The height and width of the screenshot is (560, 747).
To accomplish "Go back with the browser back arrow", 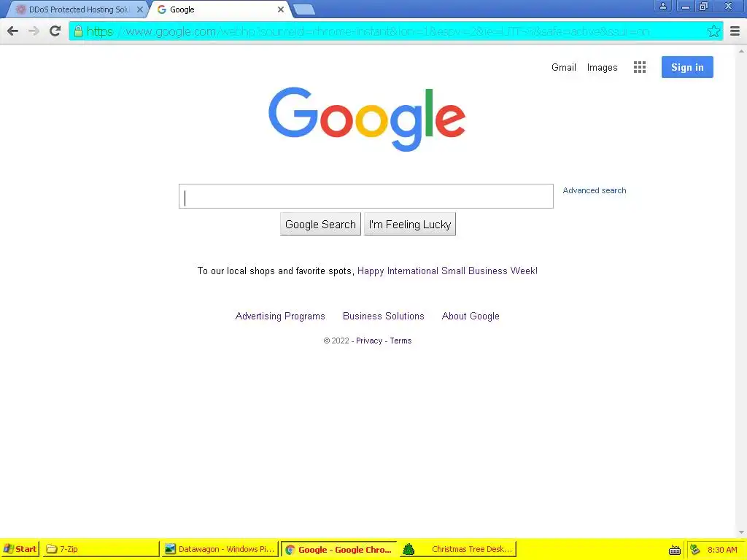I will click(x=13, y=31).
